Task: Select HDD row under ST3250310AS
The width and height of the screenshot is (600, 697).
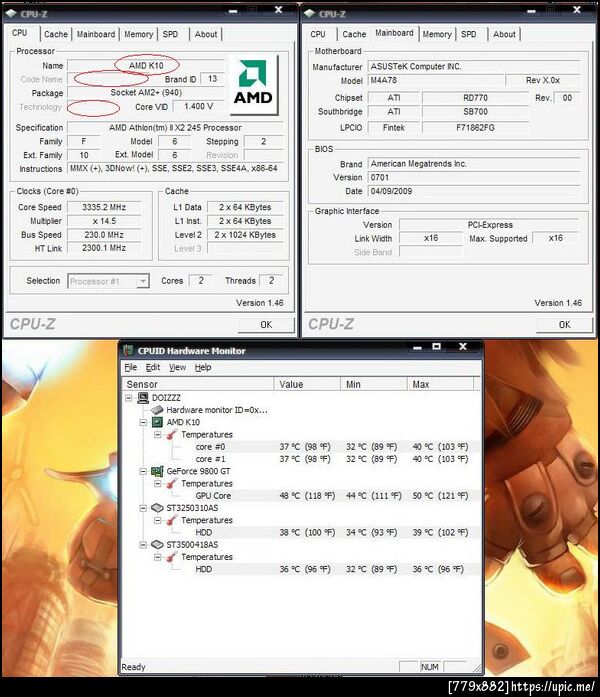Action: (x=332, y=532)
